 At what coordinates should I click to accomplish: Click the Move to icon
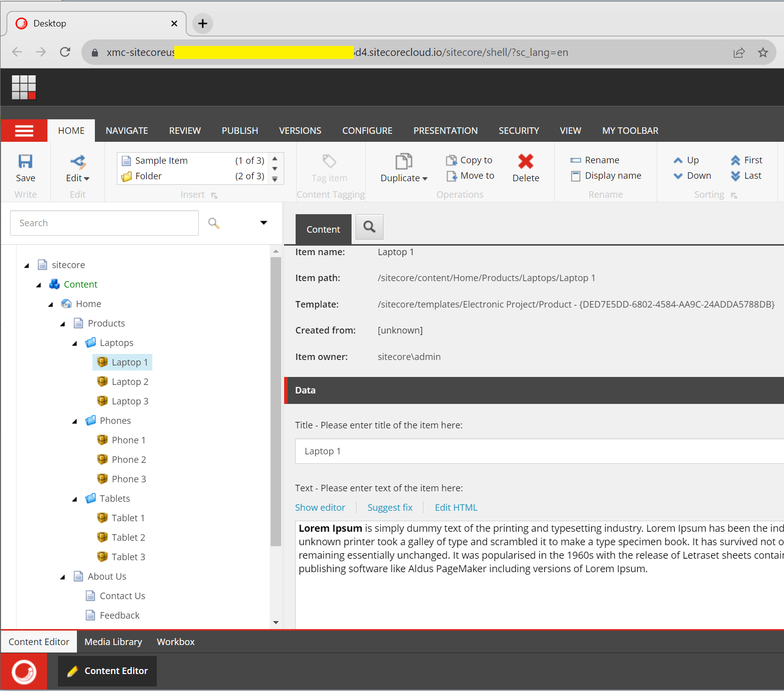(451, 176)
